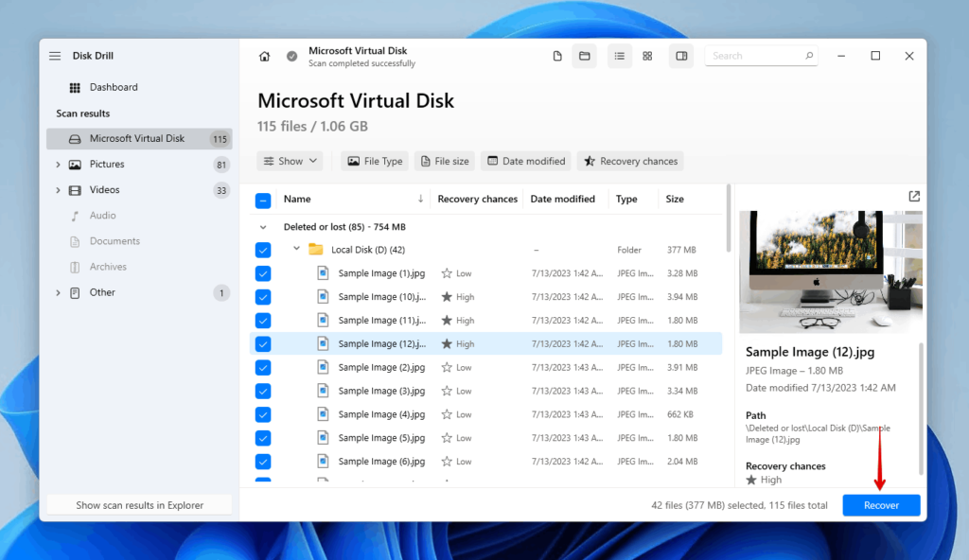This screenshot has width=969, height=560.
Task: Open the Show filter dropdown
Action: (x=290, y=161)
